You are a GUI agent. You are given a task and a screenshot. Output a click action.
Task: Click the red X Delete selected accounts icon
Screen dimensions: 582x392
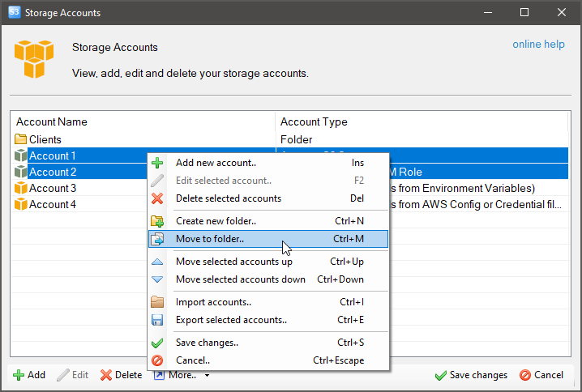(158, 198)
